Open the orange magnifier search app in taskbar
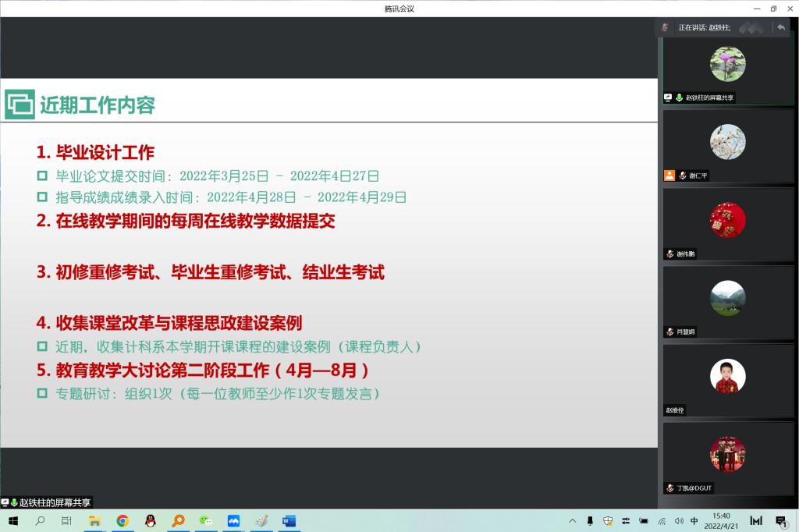799x532 pixels. point(178,521)
